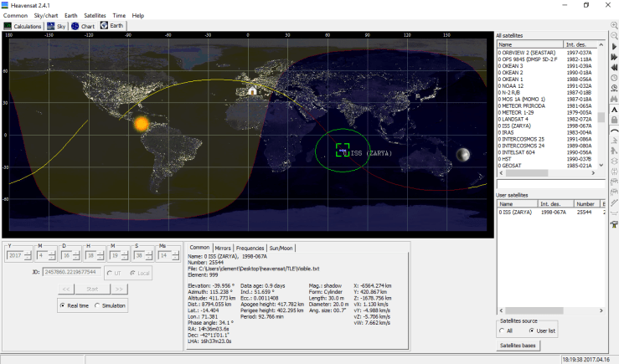Switch to the Calculations tab

point(24,26)
